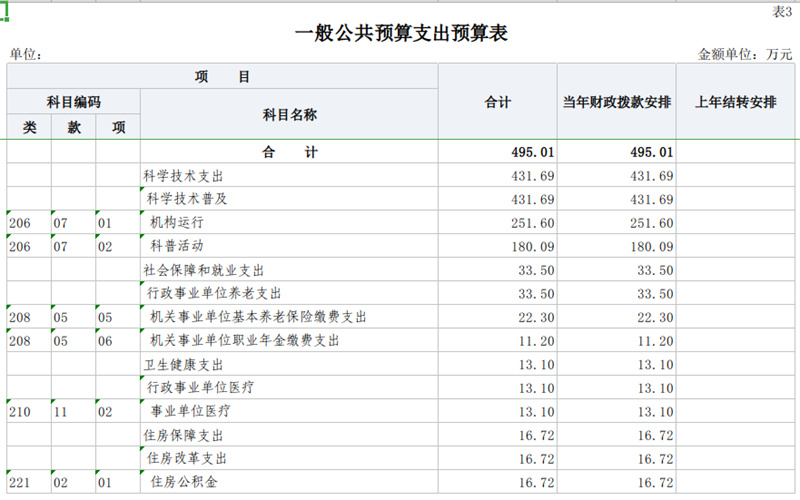Select the 合计 column header

[x=497, y=102]
